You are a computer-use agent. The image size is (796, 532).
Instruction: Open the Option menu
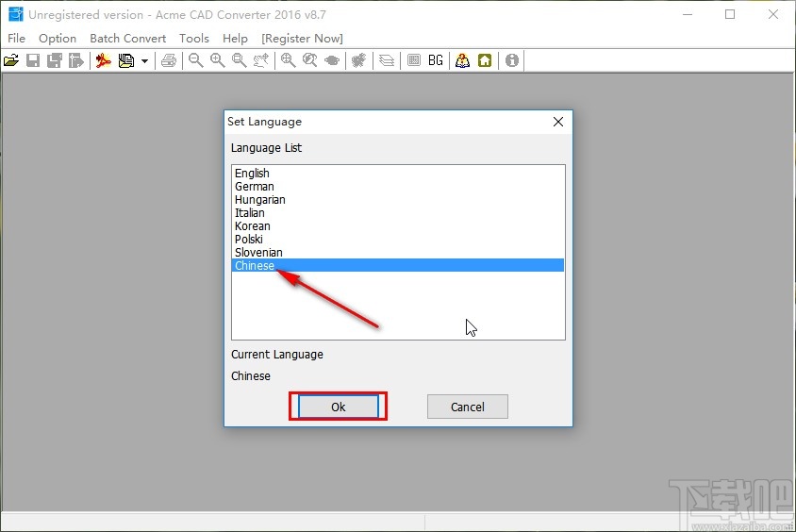click(58, 39)
